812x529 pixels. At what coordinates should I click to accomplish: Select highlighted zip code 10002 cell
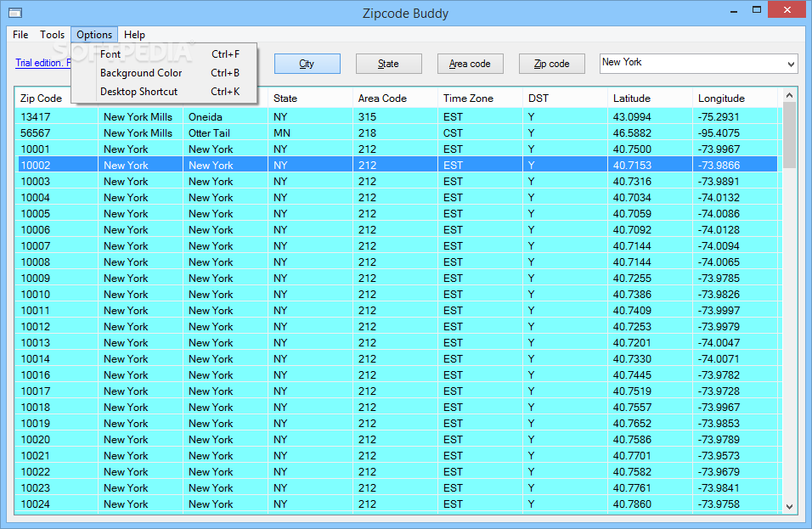pos(58,165)
